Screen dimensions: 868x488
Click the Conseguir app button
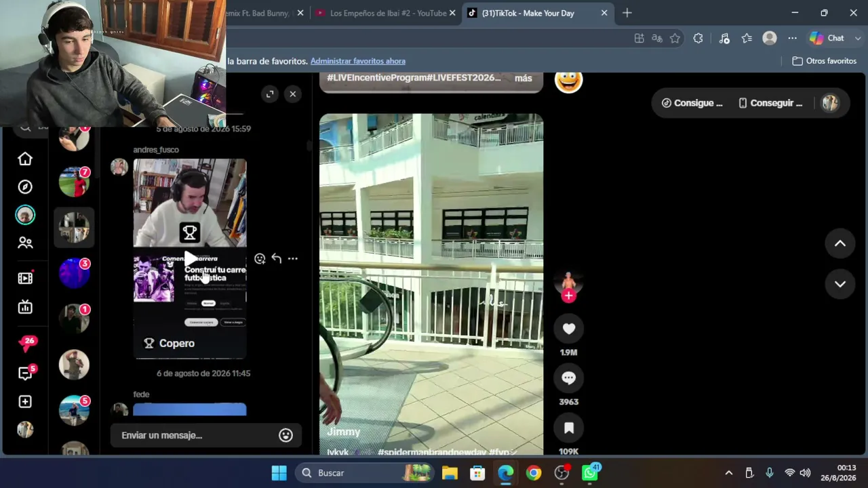coord(770,103)
